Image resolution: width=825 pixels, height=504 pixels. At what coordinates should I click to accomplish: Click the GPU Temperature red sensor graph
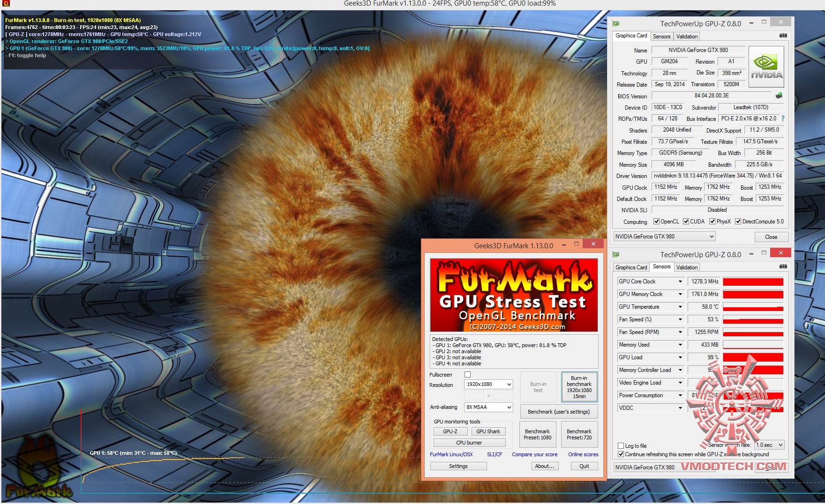click(753, 307)
